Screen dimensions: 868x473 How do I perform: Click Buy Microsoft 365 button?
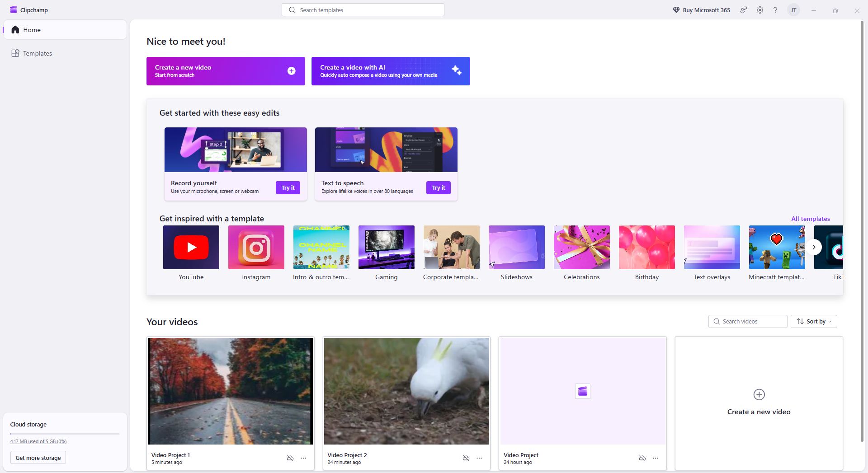tap(701, 10)
